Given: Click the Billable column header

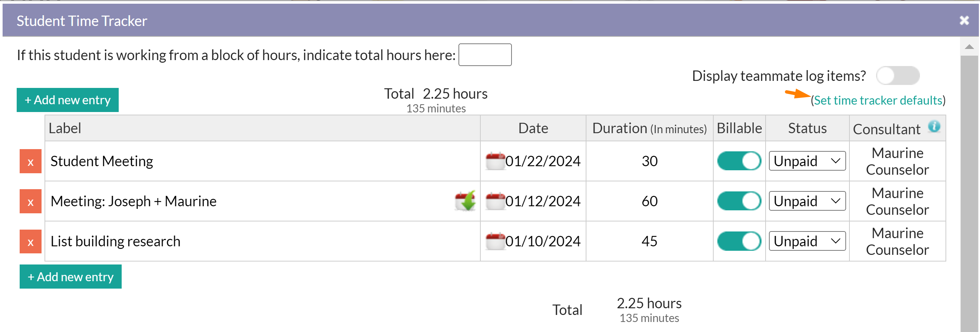Looking at the screenshot, I should pos(739,128).
